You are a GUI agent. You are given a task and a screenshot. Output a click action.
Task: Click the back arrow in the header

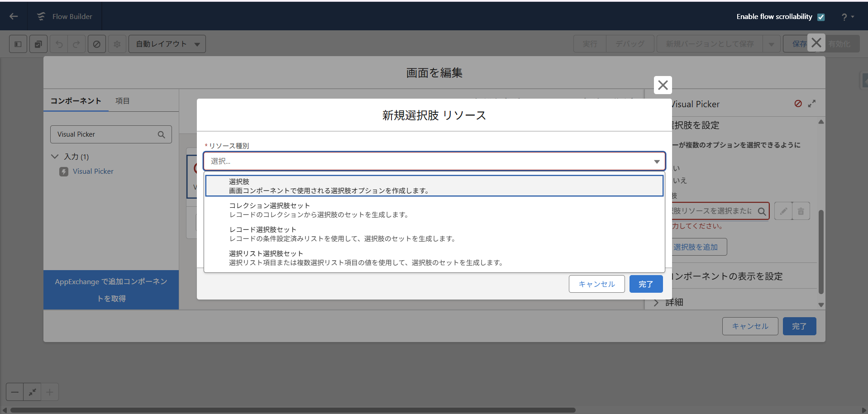coord(14,16)
